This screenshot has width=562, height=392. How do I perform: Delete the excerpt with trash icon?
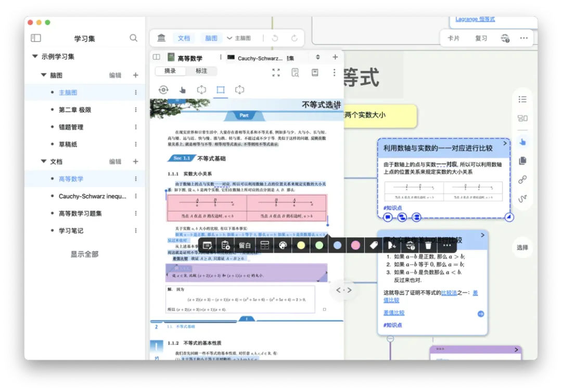point(428,245)
